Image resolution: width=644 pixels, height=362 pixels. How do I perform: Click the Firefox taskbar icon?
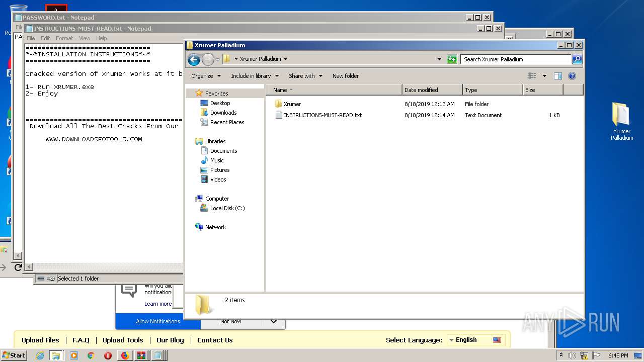pyautogui.click(x=125, y=355)
